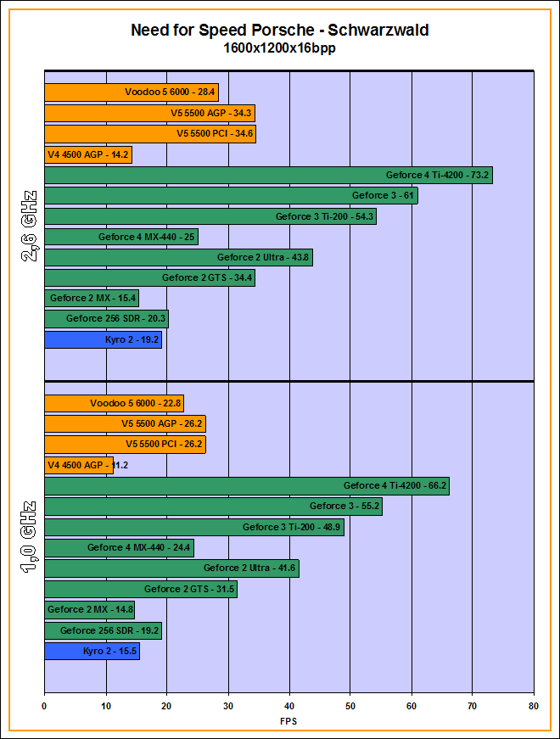Click the 'V5 5500 PCI - 34.6' bar
This screenshot has height=739, width=560.
coord(150,134)
